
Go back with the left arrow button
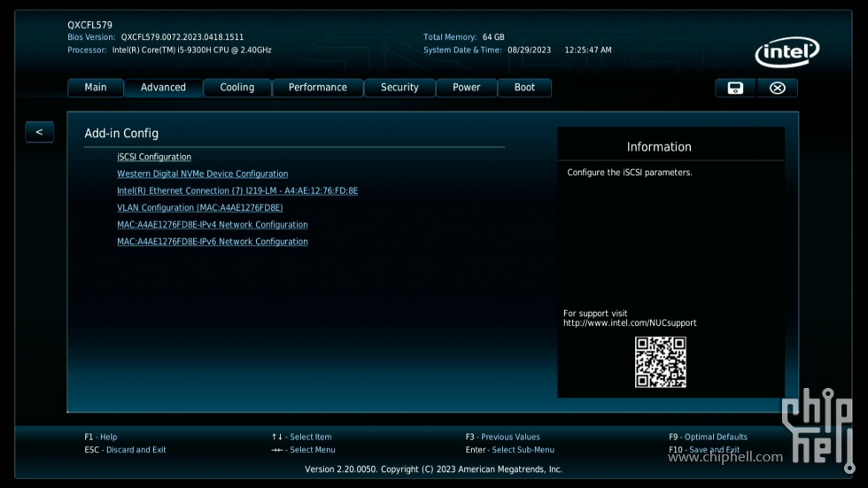coord(39,132)
